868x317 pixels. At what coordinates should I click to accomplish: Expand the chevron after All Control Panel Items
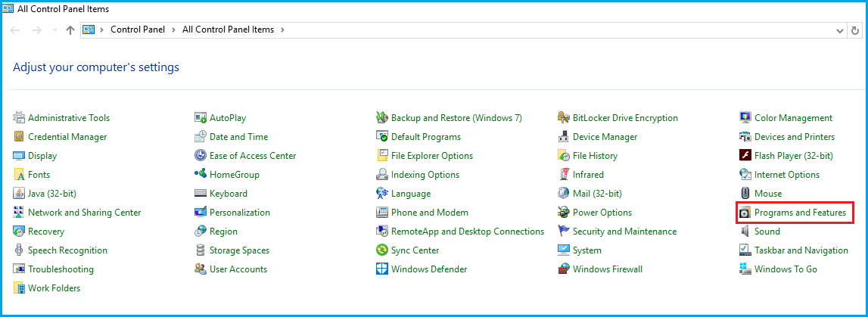[x=283, y=30]
